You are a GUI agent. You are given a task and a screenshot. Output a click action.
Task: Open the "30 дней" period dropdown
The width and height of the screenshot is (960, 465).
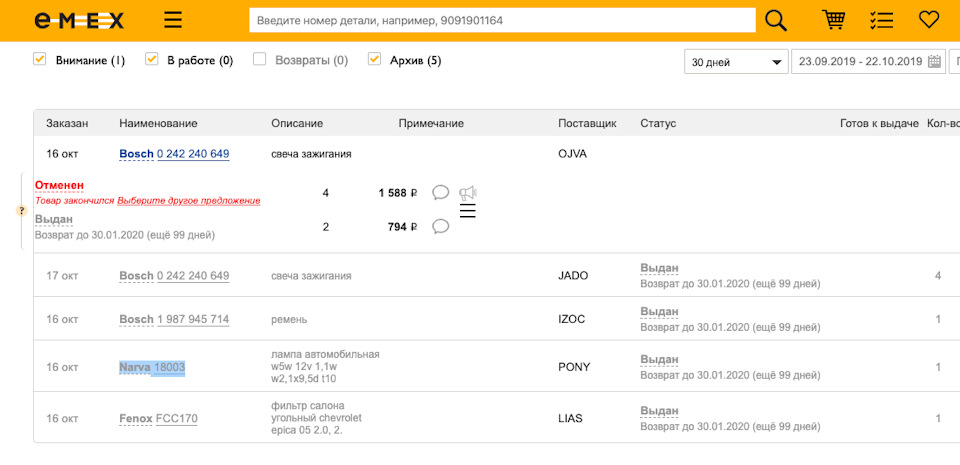(736, 62)
